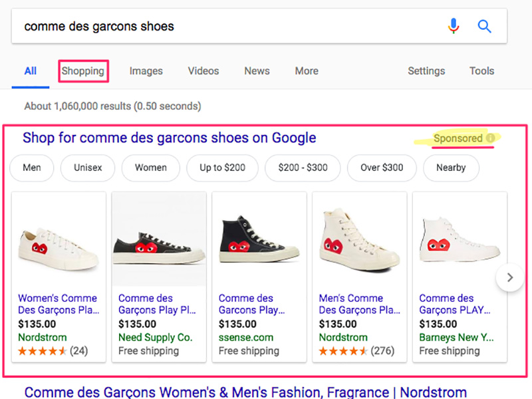Open the News tab
The width and height of the screenshot is (532, 399).
(257, 71)
